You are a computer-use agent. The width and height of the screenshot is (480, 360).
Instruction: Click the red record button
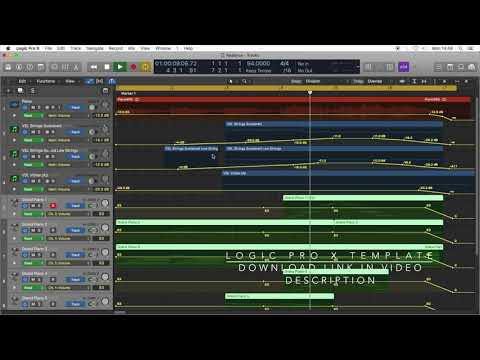pyautogui.click(x=133, y=67)
